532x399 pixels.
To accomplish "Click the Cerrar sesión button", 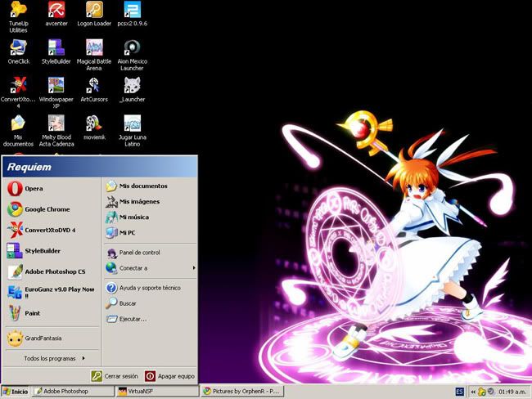I will click(115, 376).
